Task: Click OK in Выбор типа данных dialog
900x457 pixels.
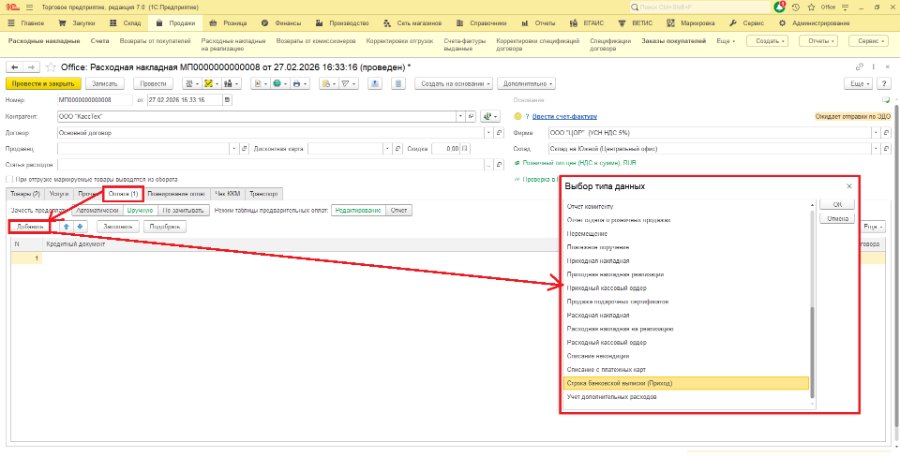Action: tap(837, 204)
